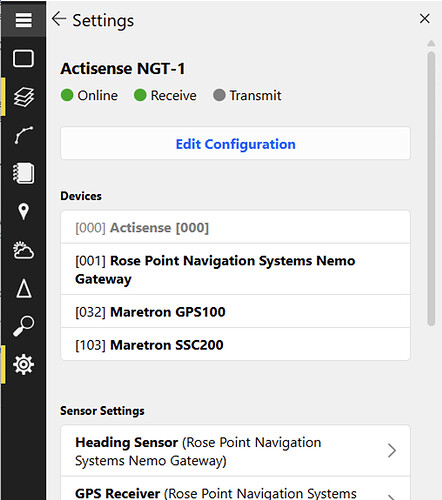Open the triangle vessel targets icon
This screenshot has width=442, height=500.
[23, 288]
